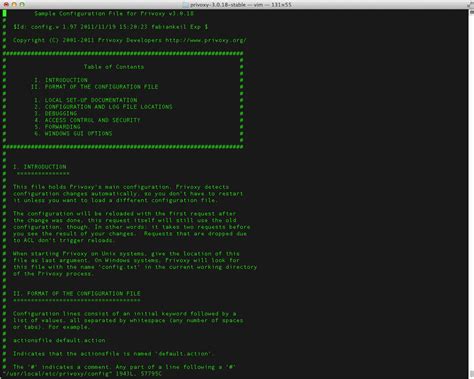The width and height of the screenshot is (474, 379).
Task: Click 'to ACL don't trigger reloads' line
Action: [x=64, y=240]
